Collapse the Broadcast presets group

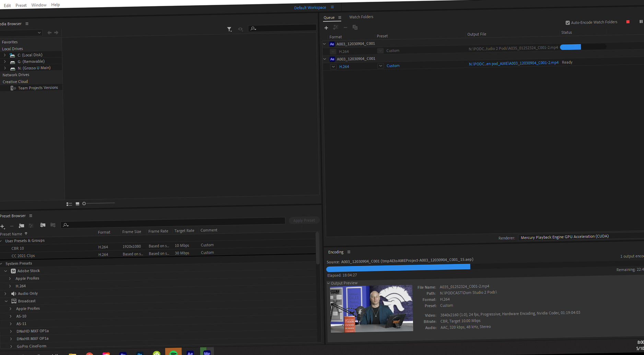coord(6,301)
